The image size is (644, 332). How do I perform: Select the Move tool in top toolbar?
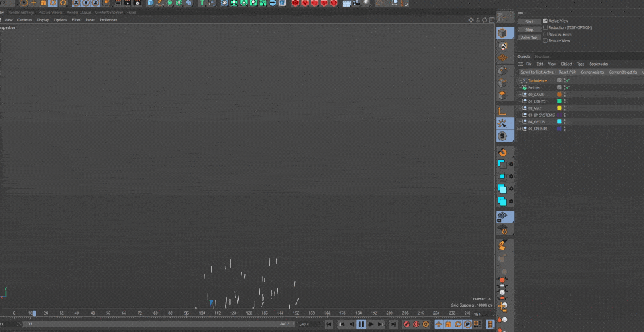click(x=34, y=3)
